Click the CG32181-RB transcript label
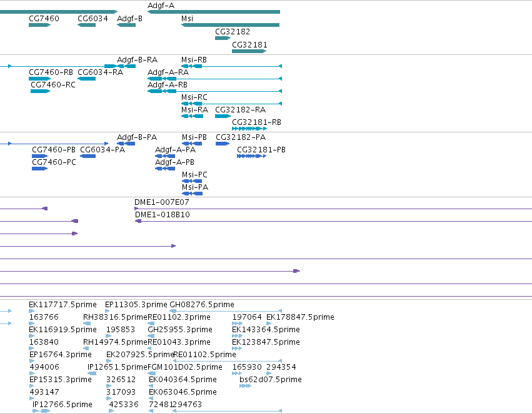This screenshot has width=532, height=414. tap(256, 122)
